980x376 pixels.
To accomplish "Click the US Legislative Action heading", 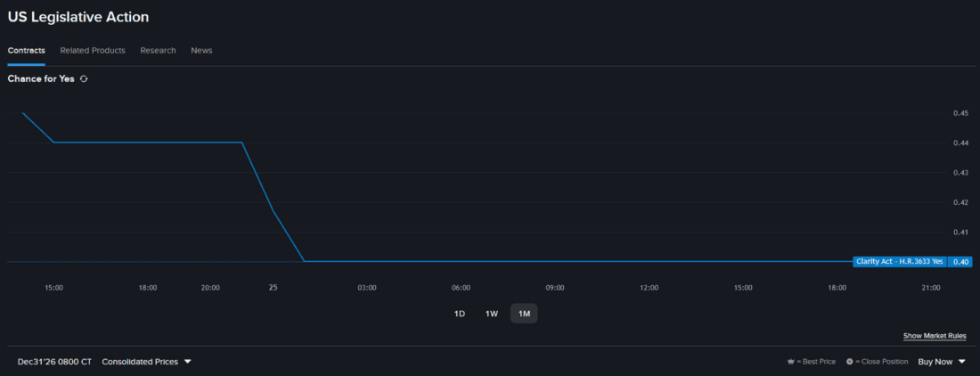I will coord(78,17).
